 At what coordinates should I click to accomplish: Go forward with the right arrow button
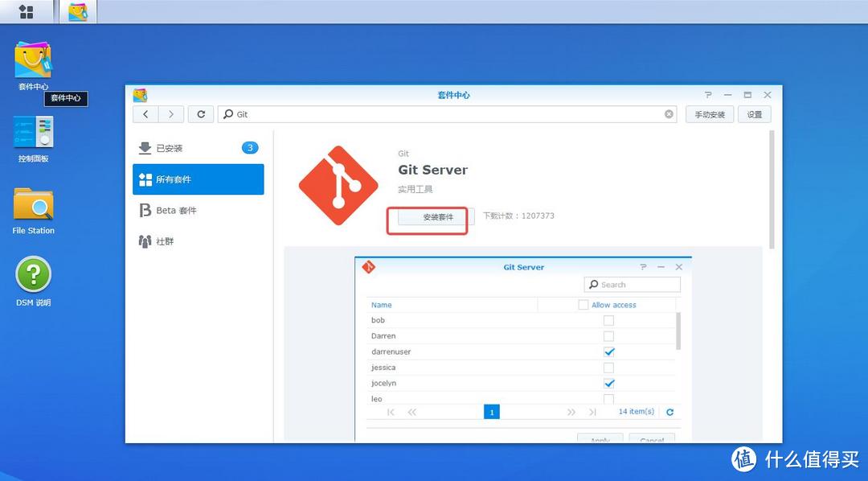pos(171,114)
